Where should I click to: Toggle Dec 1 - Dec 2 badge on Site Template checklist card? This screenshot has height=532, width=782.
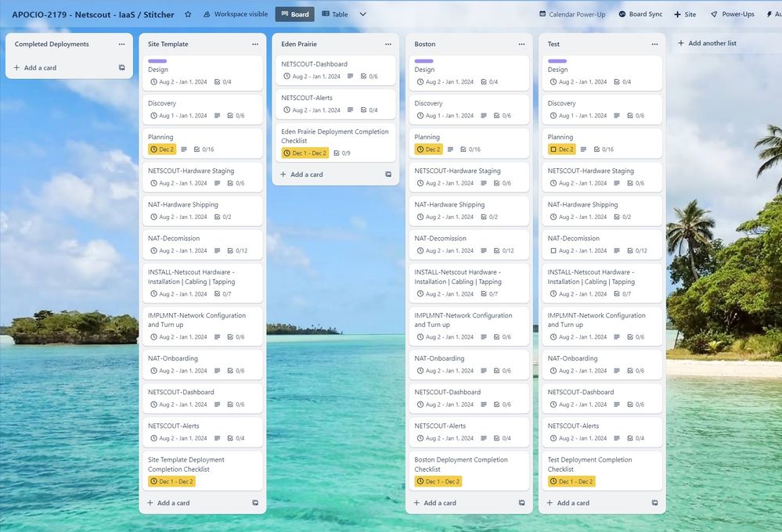(x=171, y=482)
